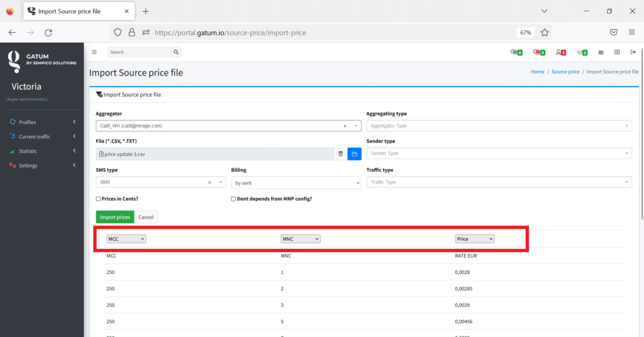This screenshot has width=644, height=337.
Task: Open the Aggregating type dropdown
Action: click(499, 126)
